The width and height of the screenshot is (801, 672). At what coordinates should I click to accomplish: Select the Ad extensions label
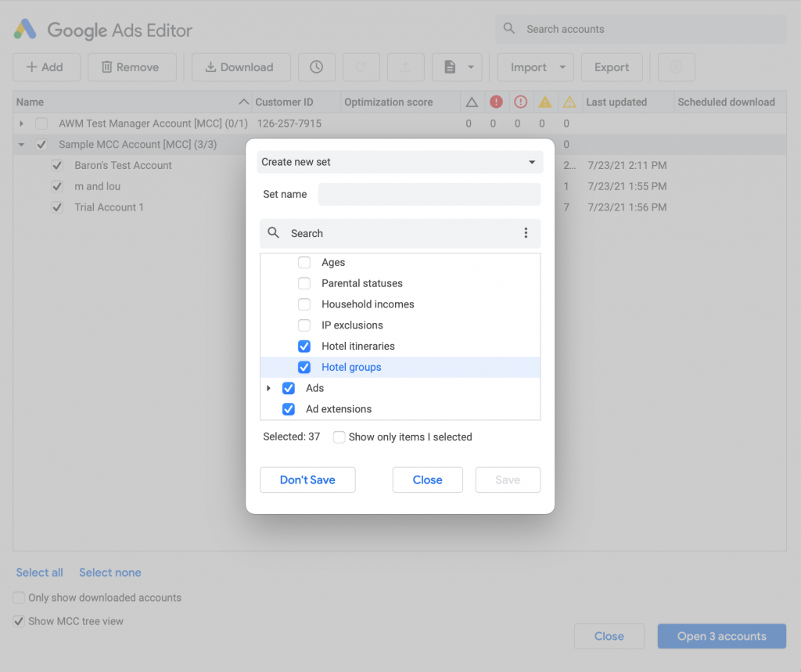coord(339,409)
